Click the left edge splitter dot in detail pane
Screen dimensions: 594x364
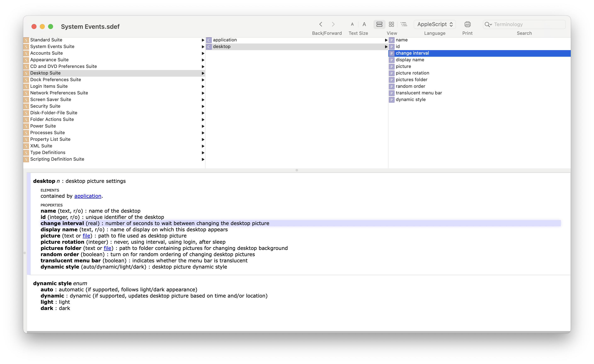click(25, 253)
